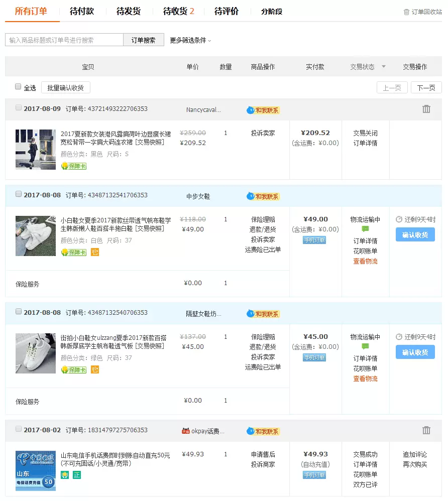Click the 手机订单 badge on ¥45.00 order
The height and width of the screenshot is (501, 448).
(x=314, y=357)
